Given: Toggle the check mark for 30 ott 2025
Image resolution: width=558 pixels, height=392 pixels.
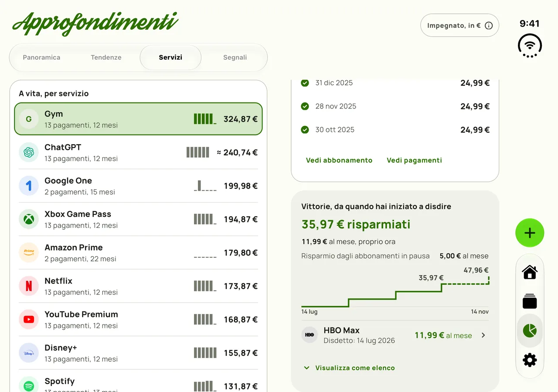Looking at the screenshot, I should [x=305, y=130].
